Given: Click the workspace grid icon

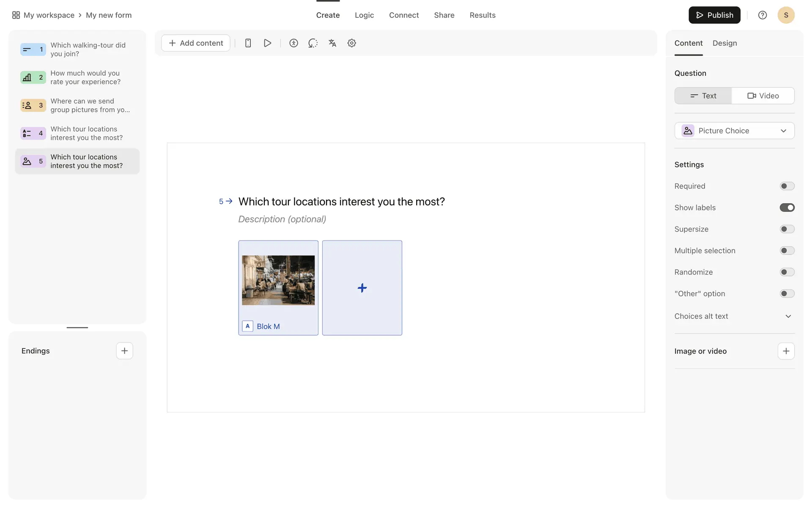Looking at the screenshot, I should (16, 15).
